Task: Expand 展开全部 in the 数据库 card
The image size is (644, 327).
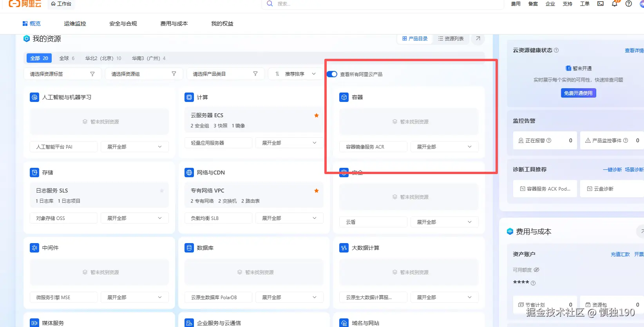Action: pyautogui.click(x=289, y=297)
